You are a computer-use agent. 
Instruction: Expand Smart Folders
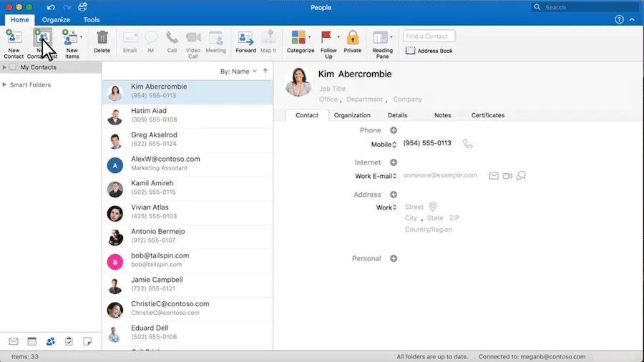click(4, 84)
